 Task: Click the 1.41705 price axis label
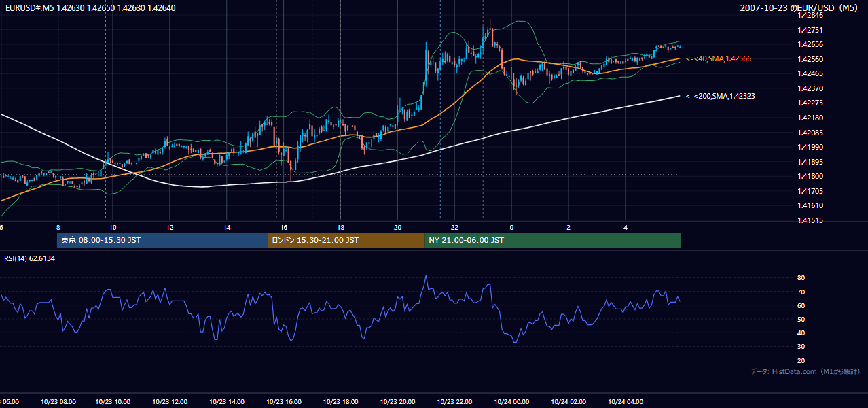point(810,191)
